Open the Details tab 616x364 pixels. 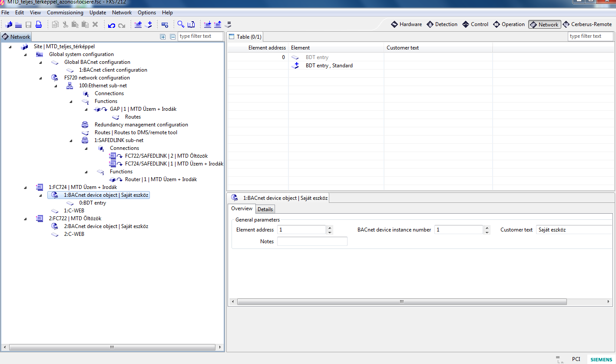pos(265,209)
